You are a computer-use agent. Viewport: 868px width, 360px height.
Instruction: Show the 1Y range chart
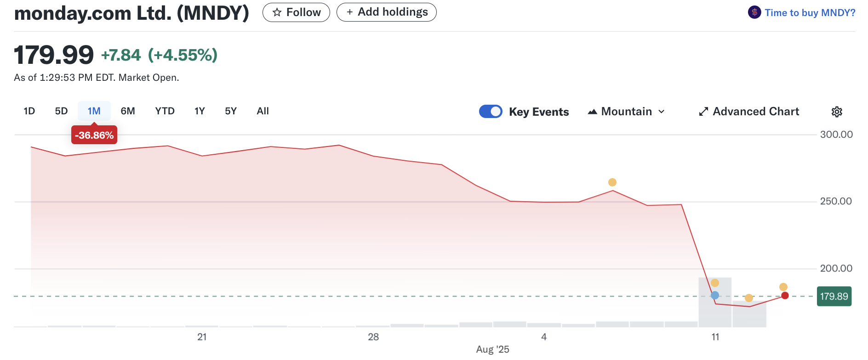200,111
